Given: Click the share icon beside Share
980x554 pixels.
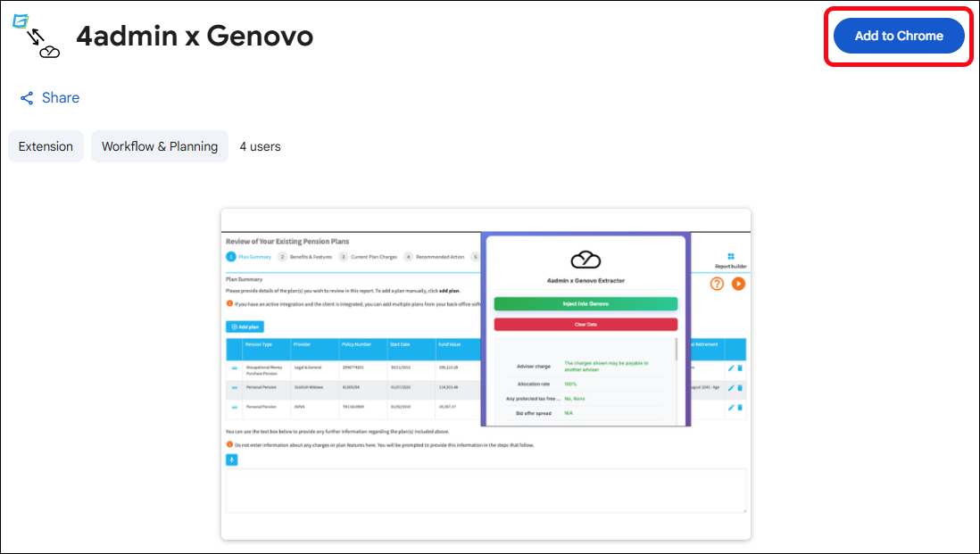Looking at the screenshot, I should pyautogui.click(x=27, y=98).
